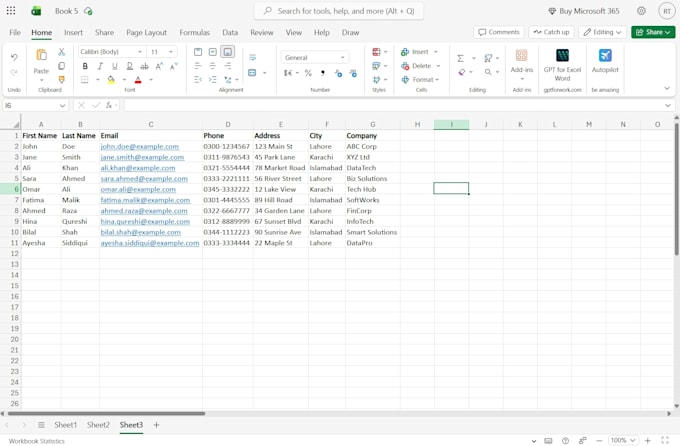The image size is (680, 446).
Task: Click the Catch up button
Action: [551, 32]
